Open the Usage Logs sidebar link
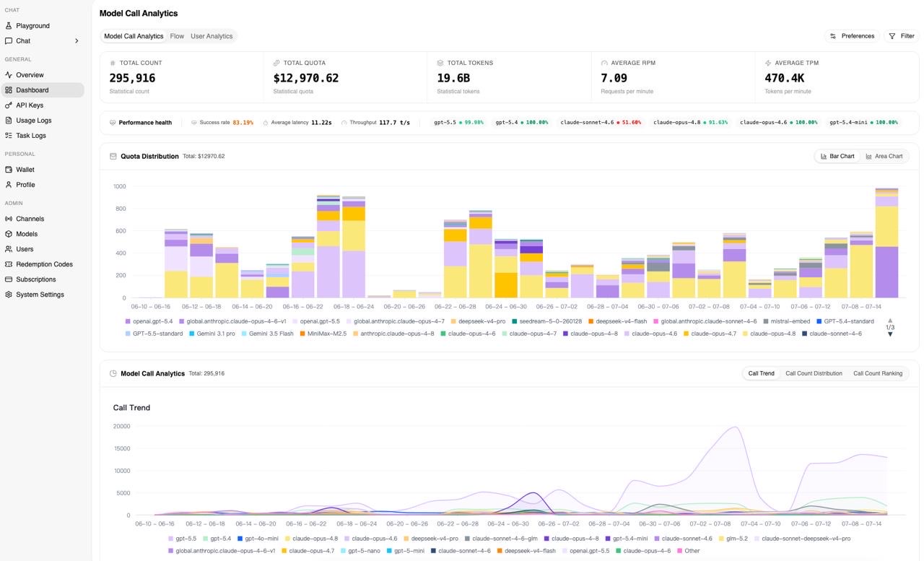The width and height of the screenshot is (924, 561). click(42, 120)
